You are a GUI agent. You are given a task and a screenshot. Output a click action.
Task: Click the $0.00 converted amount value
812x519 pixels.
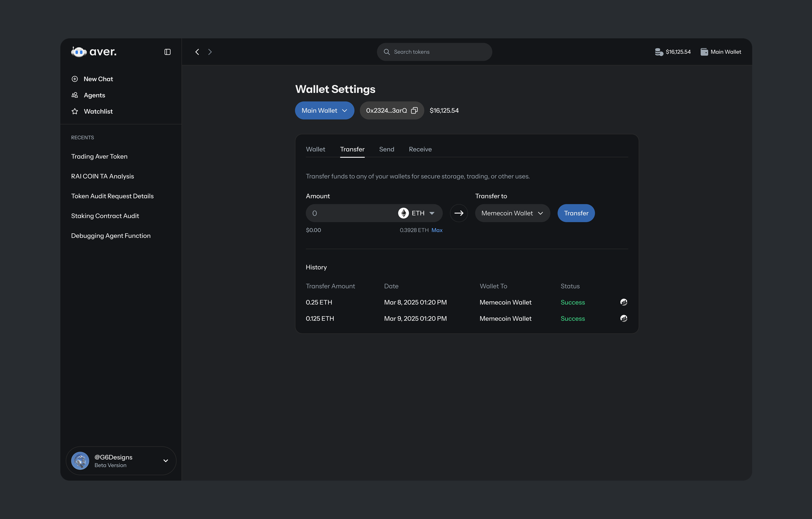click(x=313, y=230)
